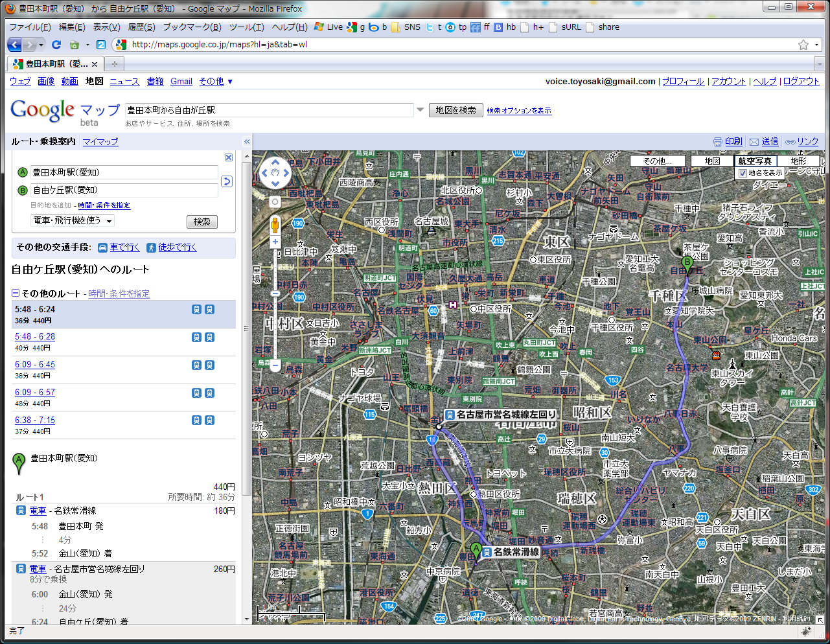The height and width of the screenshot is (644, 830).
Task: Select the 5:48 - 6:28 route option
Action: coord(35,337)
